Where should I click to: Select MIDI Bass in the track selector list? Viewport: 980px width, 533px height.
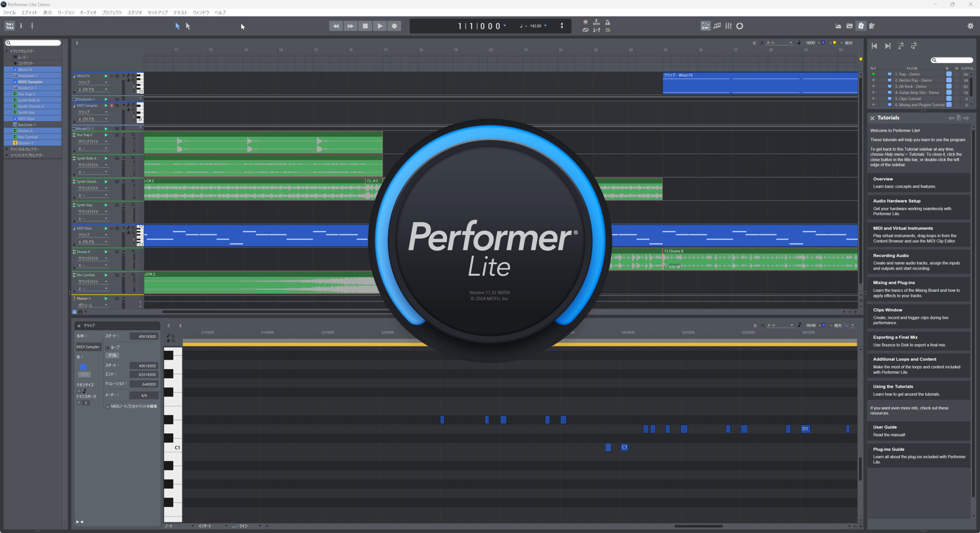[x=33, y=119]
